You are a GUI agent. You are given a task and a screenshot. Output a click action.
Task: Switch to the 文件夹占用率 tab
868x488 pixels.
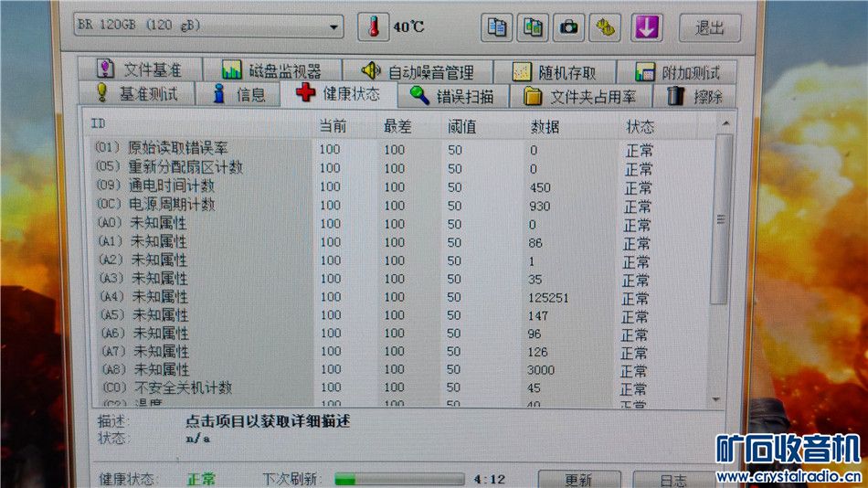(579, 97)
